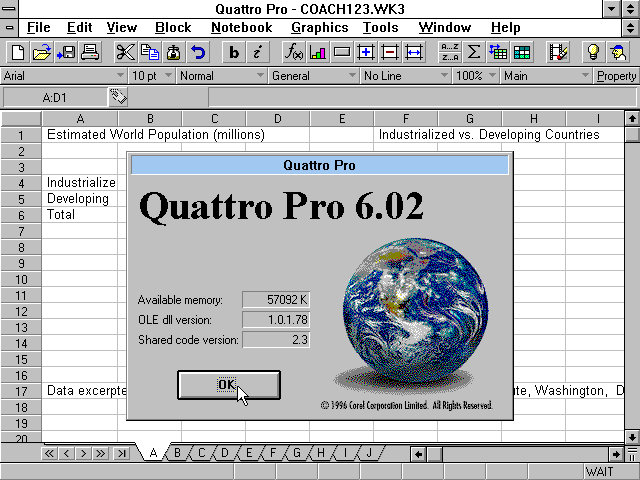
Task: Open the No Line dropdown
Action: tap(405, 76)
